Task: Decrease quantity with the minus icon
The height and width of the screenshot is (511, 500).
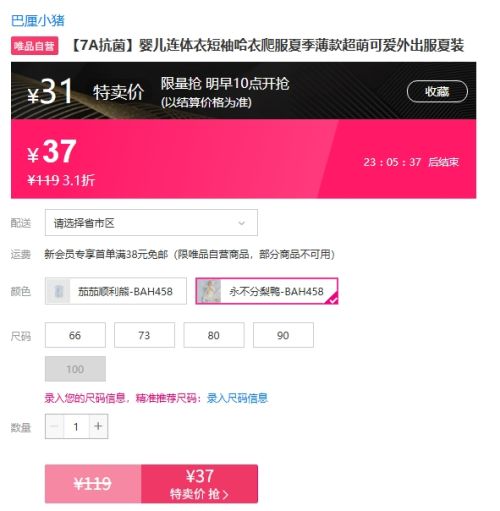Action: (x=54, y=426)
